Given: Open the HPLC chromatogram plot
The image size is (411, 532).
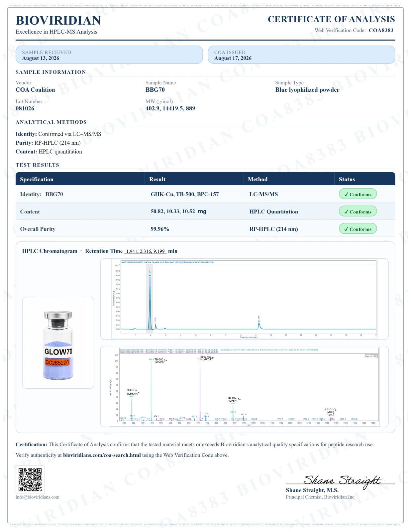Looking at the screenshot, I should 244,299.
